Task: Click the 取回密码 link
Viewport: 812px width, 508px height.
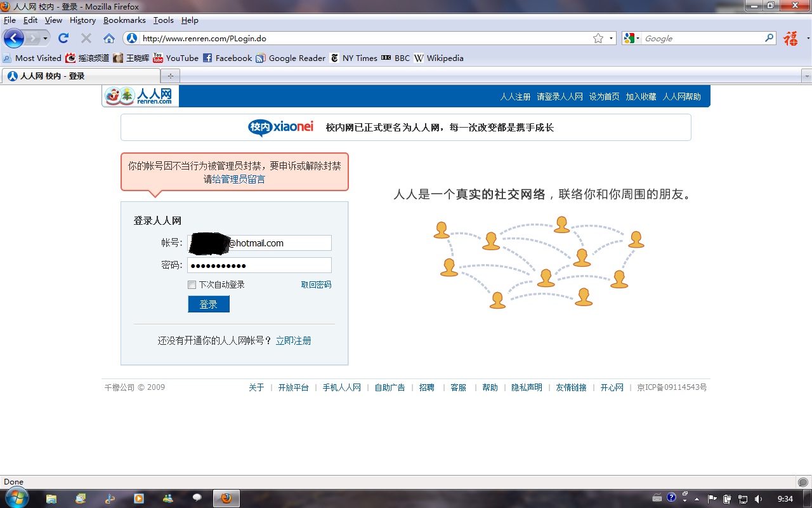Action: [x=316, y=284]
